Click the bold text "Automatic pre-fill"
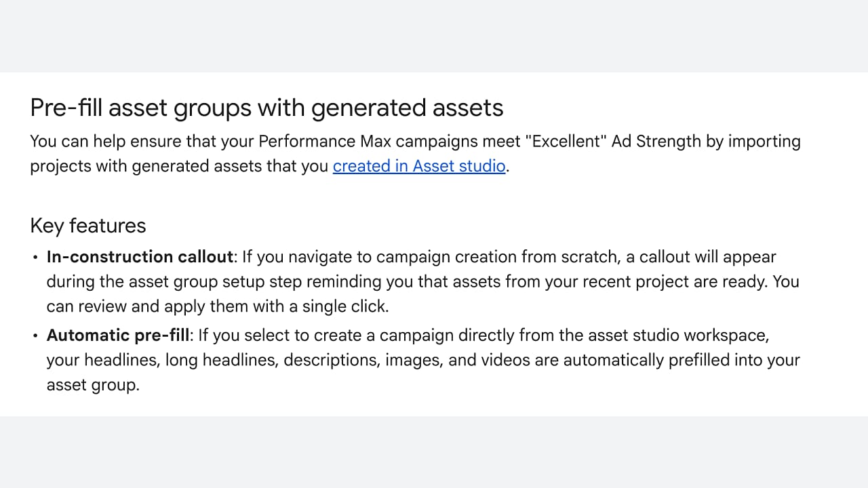Viewport: 868px width, 488px height. pyautogui.click(x=118, y=335)
